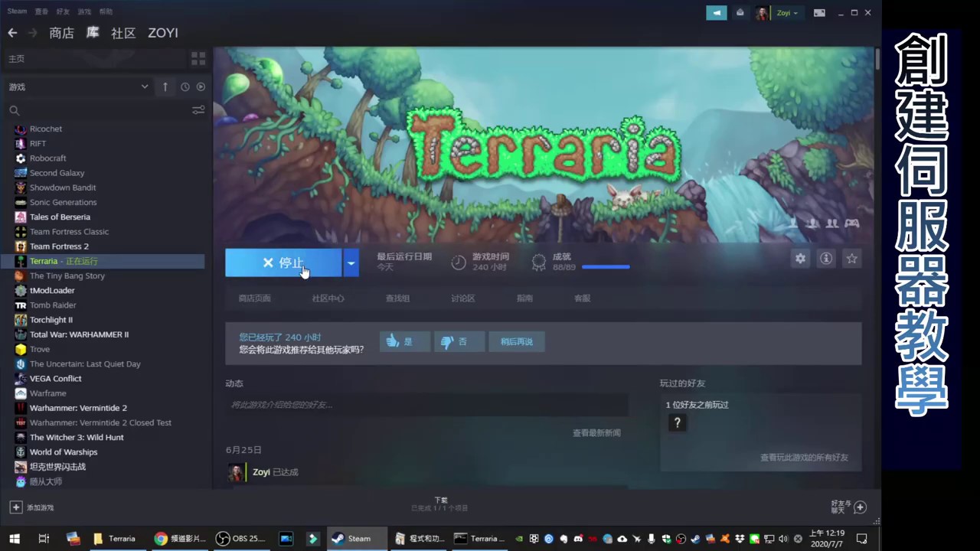Add Terraria to favorites star
Viewport: 980px width, 551px height.
851,259
